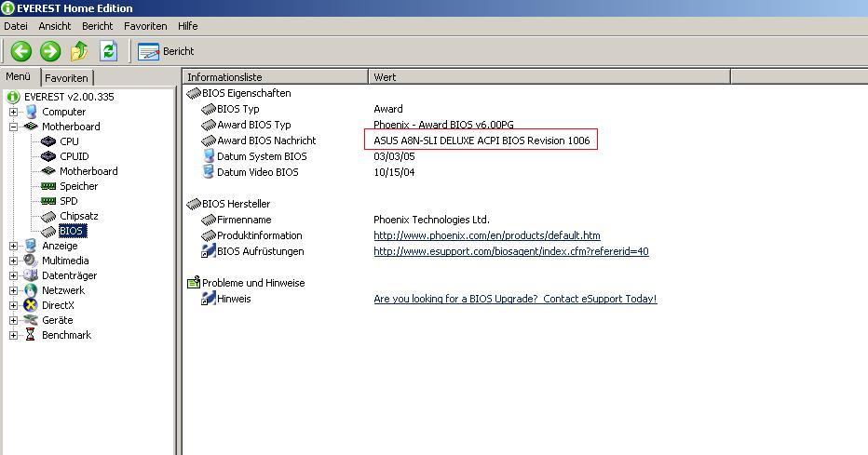Click the SPD memory module icon
The image size is (868, 455).
[x=48, y=201]
